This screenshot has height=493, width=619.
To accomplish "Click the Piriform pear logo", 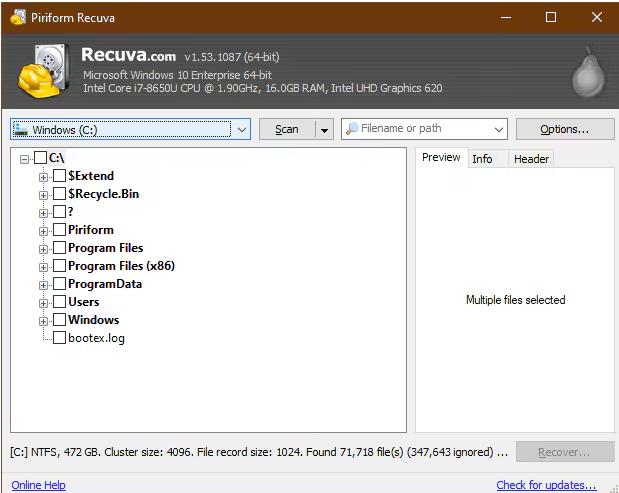I will click(588, 72).
